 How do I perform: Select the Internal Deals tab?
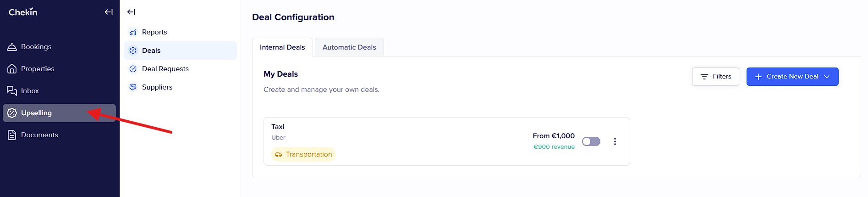point(282,47)
